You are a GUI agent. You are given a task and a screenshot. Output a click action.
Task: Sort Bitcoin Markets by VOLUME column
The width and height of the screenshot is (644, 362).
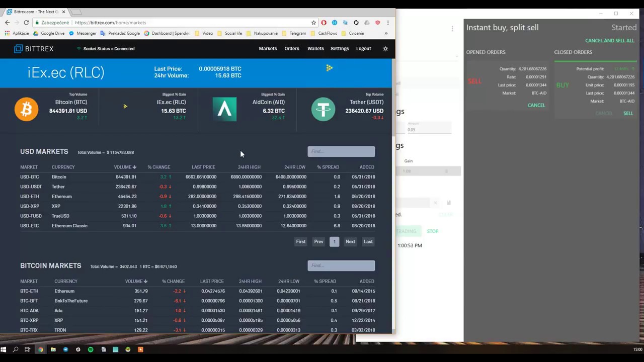click(x=136, y=281)
